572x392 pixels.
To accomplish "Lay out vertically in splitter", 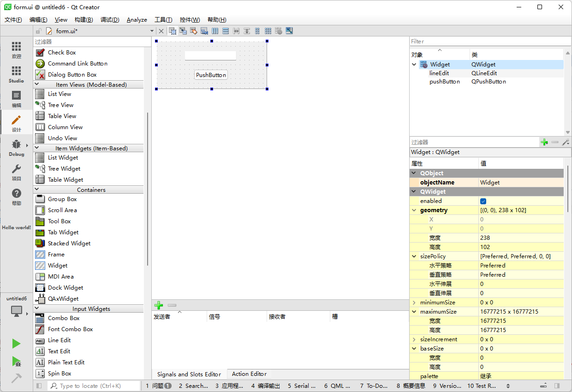I will coord(247,31).
